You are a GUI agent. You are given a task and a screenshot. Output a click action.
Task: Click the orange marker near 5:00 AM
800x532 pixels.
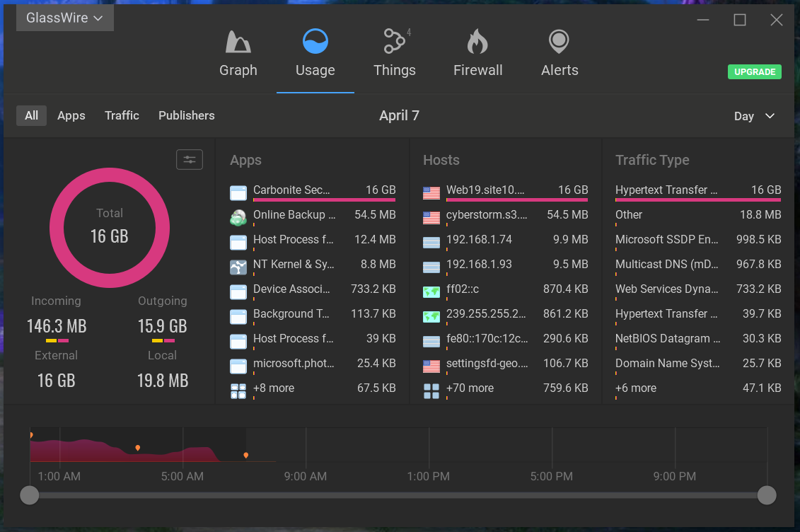137,448
